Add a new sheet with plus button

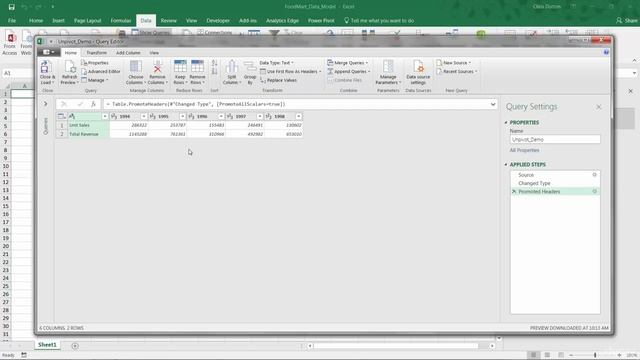coord(75,346)
